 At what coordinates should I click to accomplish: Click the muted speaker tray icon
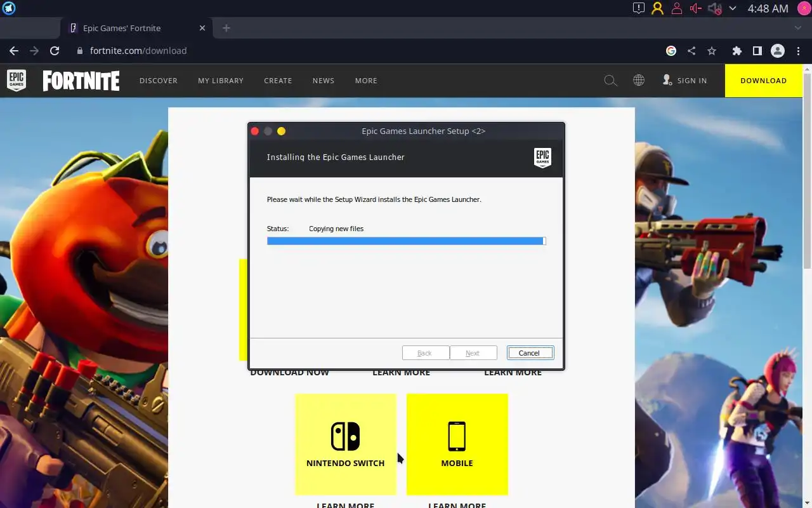coord(715,8)
